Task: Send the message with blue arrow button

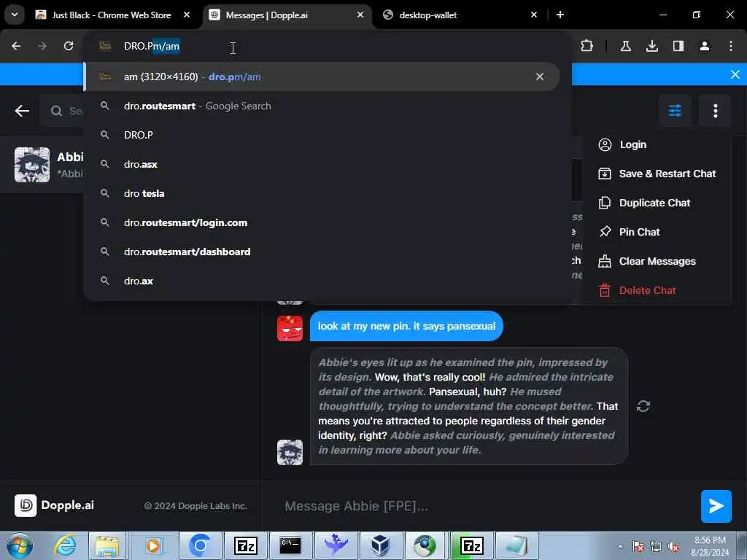Action: (716, 506)
